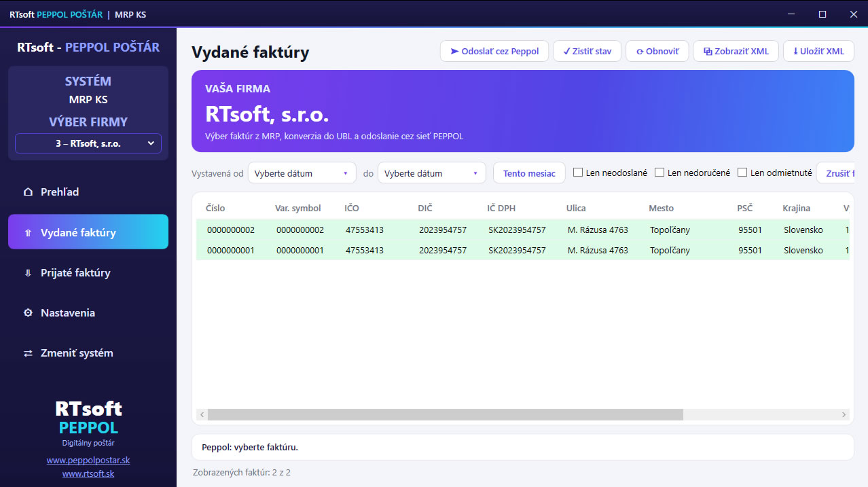
Task: Open the Vystavená od date picker
Action: 302,173
